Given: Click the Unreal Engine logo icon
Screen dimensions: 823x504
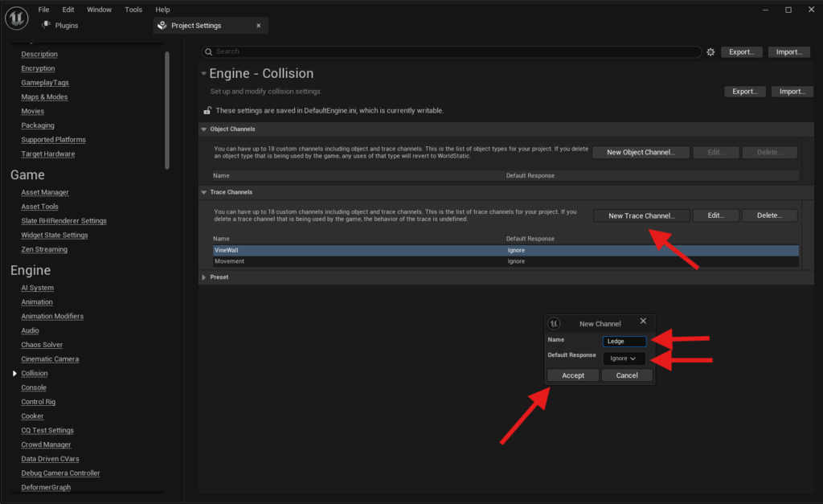Looking at the screenshot, I should (x=17, y=18).
